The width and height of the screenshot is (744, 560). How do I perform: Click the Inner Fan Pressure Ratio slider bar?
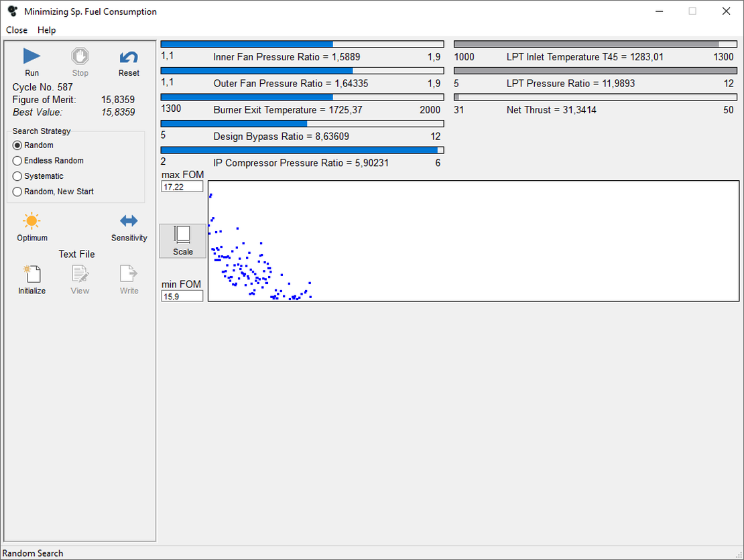click(x=302, y=44)
